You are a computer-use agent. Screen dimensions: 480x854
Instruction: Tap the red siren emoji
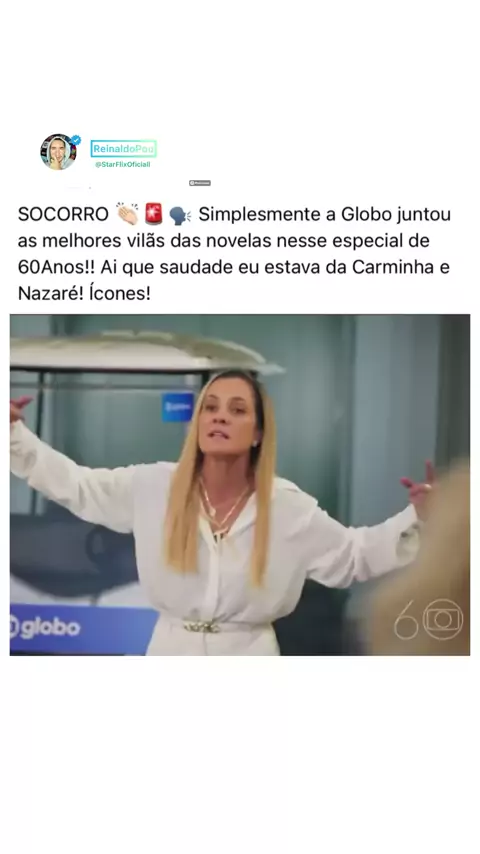(154, 214)
